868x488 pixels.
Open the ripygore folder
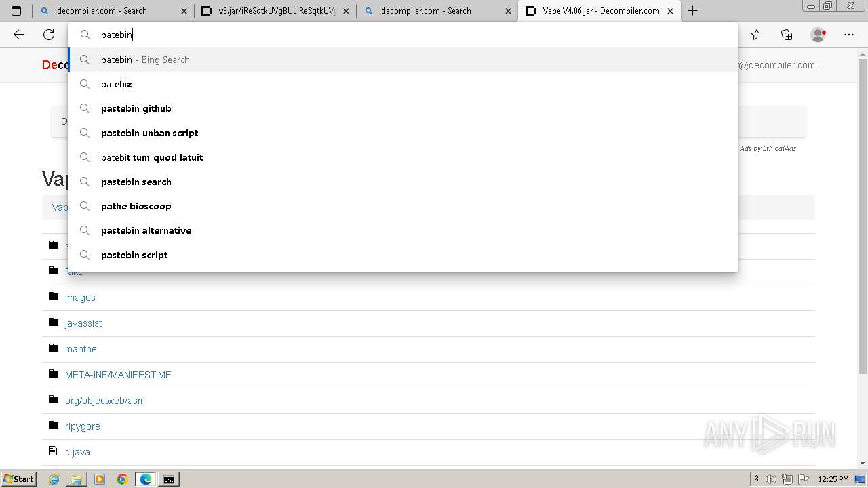(83, 426)
